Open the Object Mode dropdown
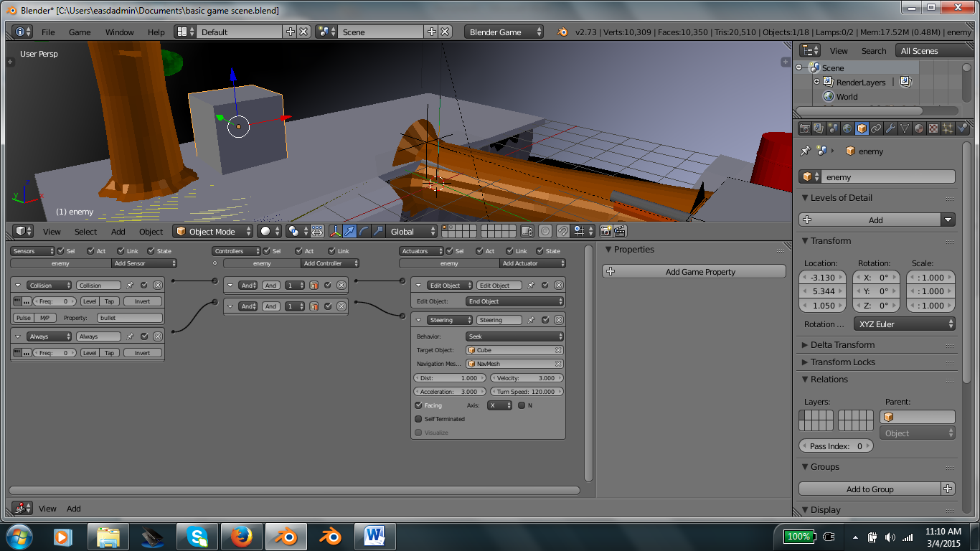 213,231
